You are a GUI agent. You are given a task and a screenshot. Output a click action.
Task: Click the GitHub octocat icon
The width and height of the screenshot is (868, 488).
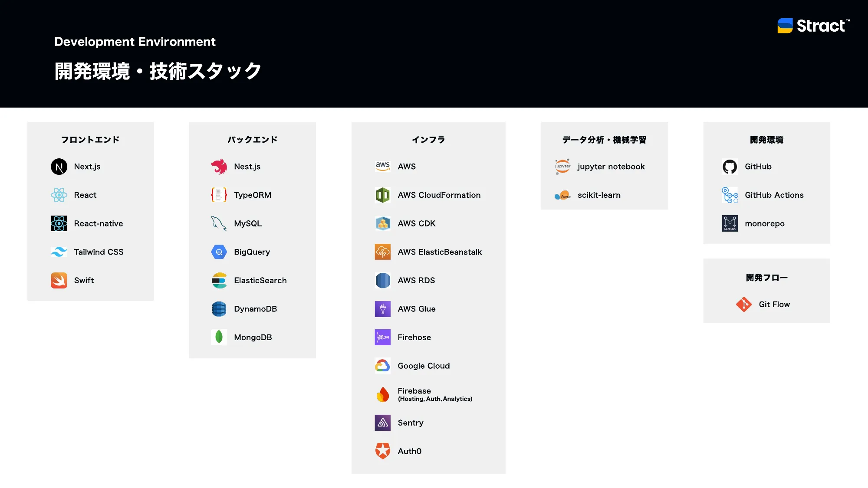click(730, 167)
